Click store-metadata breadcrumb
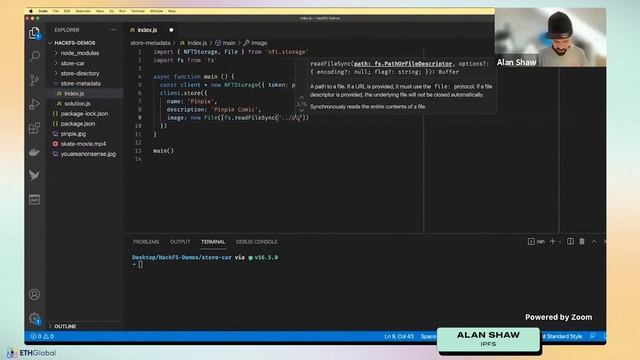The height and width of the screenshot is (360, 640). (150, 43)
